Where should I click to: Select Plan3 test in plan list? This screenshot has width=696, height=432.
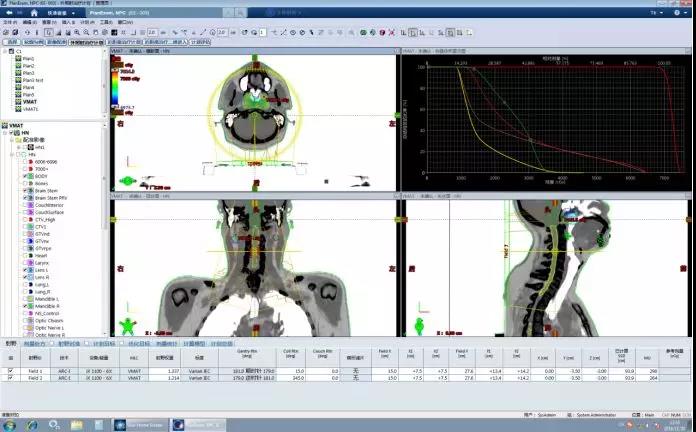[x=35, y=80]
